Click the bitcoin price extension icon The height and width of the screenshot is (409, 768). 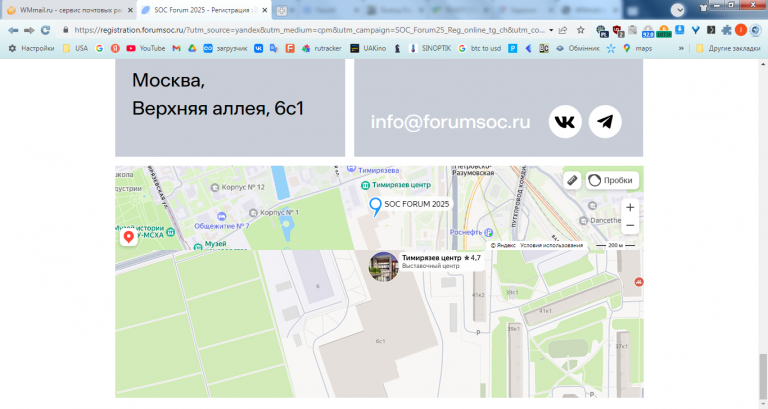point(664,31)
